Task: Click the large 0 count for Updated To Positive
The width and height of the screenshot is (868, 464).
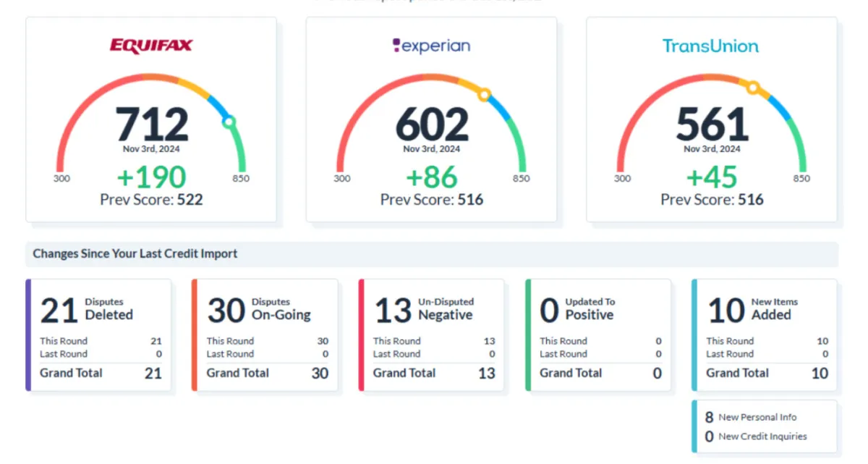Action: [550, 311]
